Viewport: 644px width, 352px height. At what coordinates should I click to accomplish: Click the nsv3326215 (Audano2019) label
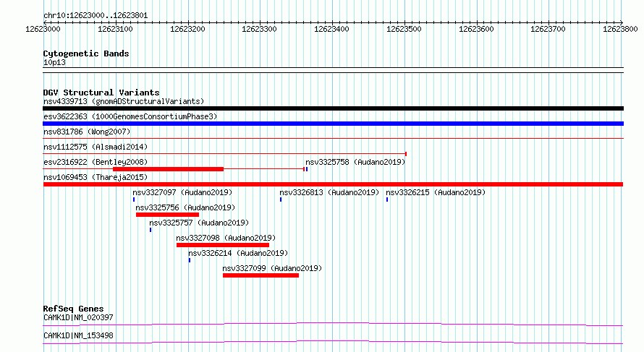(x=436, y=192)
